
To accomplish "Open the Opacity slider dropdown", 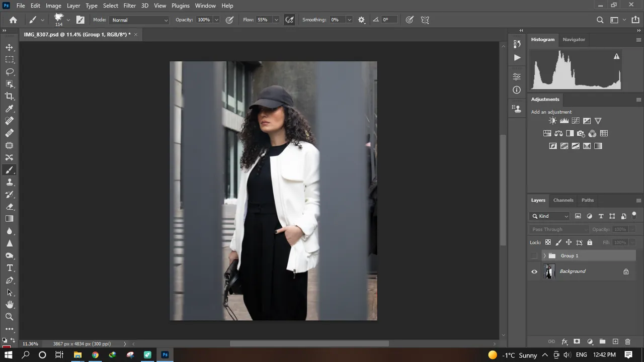I will 216,20.
